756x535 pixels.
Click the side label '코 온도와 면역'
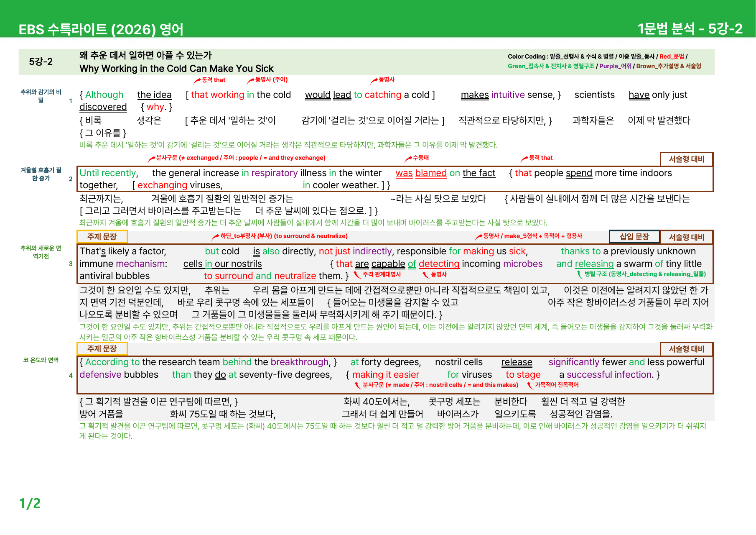tap(41, 360)
